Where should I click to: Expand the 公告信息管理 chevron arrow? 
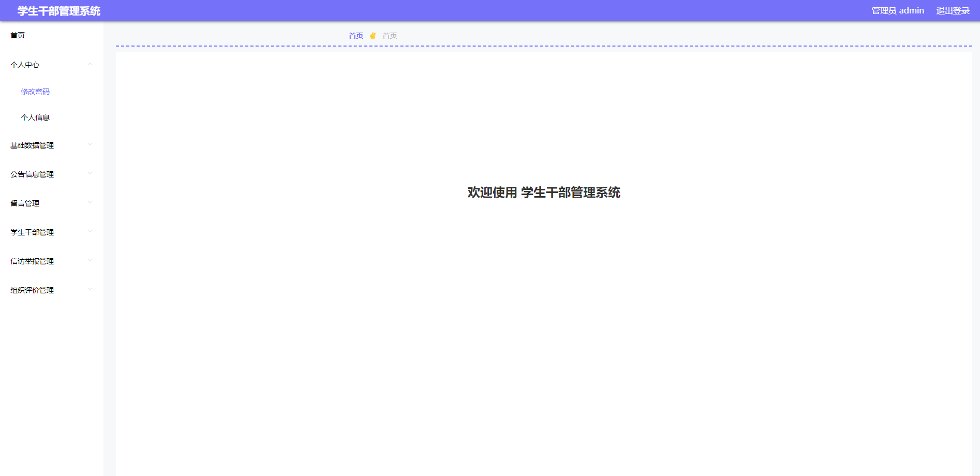90,174
